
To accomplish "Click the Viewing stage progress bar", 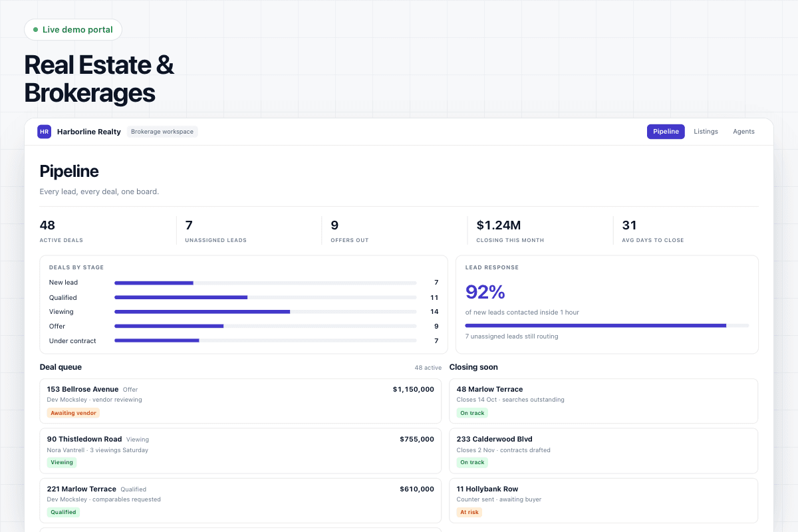I will [x=265, y=311].
